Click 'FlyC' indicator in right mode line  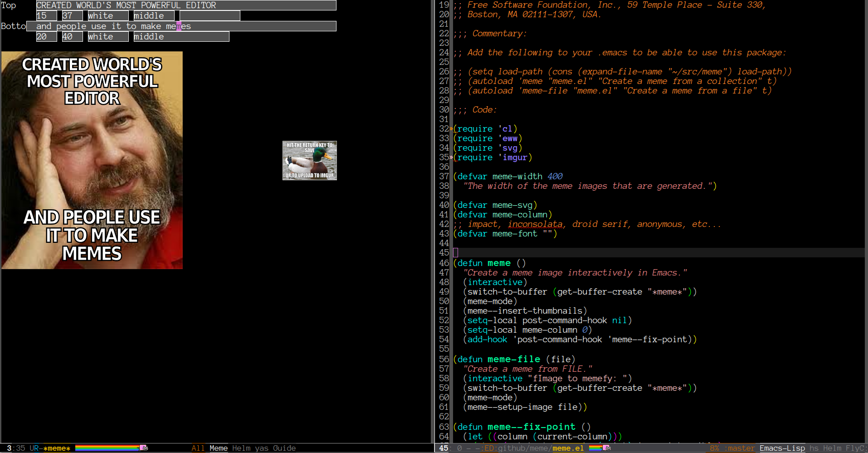pos(856,448)
